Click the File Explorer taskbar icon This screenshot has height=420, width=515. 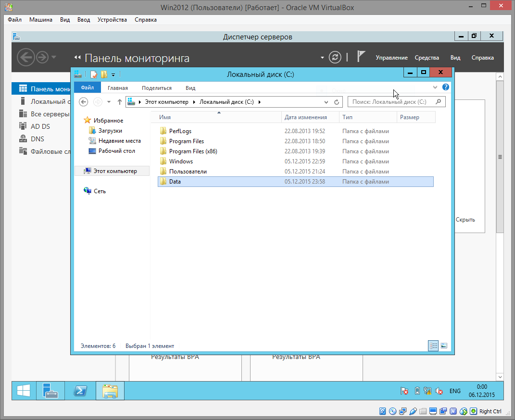[110, 391]
